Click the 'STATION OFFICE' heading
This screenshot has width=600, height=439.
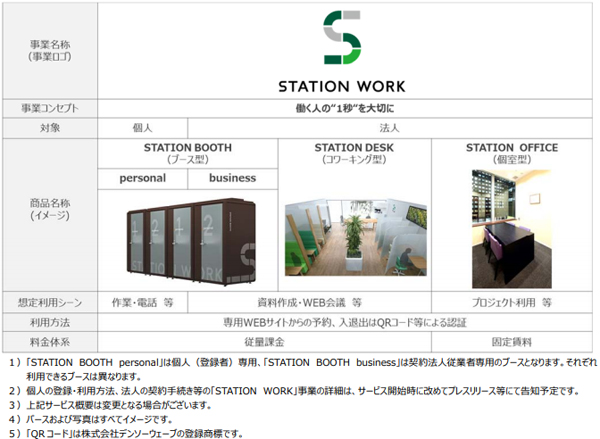pyautogui.click(x=512, y=148)
